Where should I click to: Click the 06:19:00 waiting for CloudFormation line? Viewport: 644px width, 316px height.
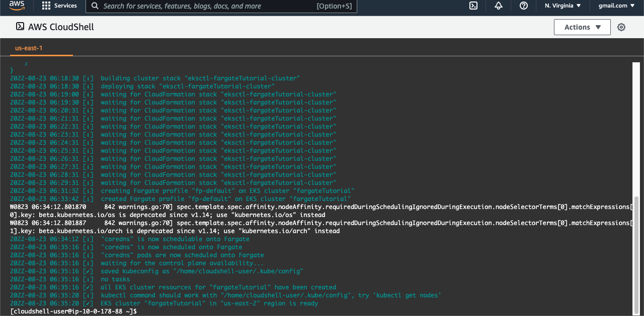tap(173, 94)
